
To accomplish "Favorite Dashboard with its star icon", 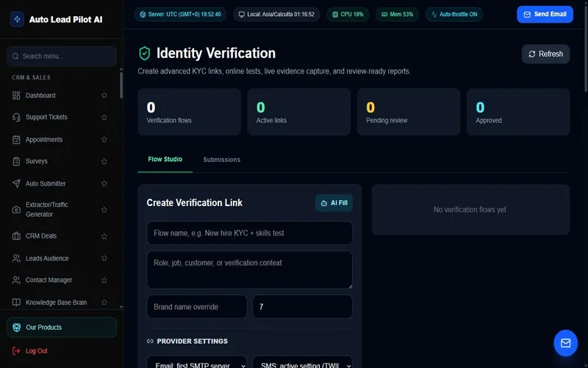I will point(104,96).
